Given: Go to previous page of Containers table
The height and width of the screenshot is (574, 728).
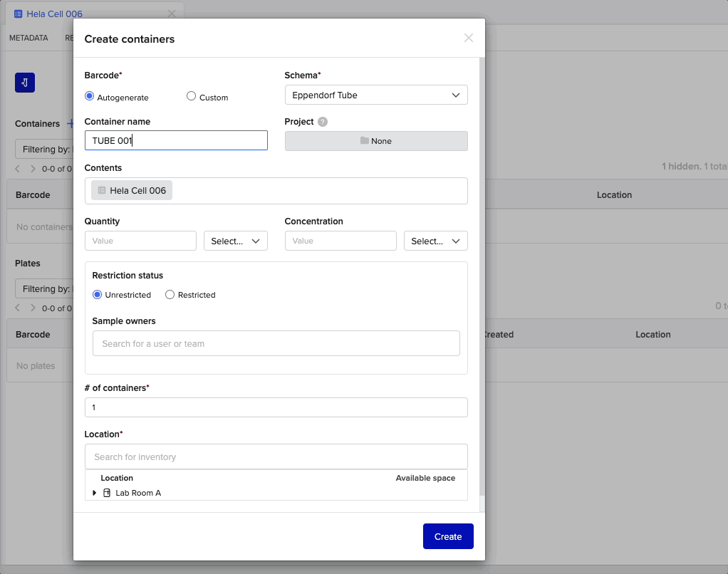Looking at the screenshot, I should click(x=18, y=169).
